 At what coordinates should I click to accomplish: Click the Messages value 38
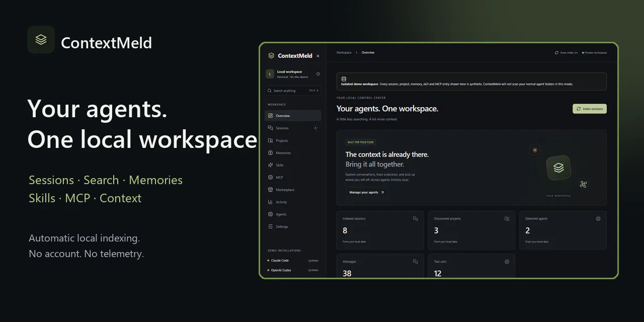coord(347,274)
